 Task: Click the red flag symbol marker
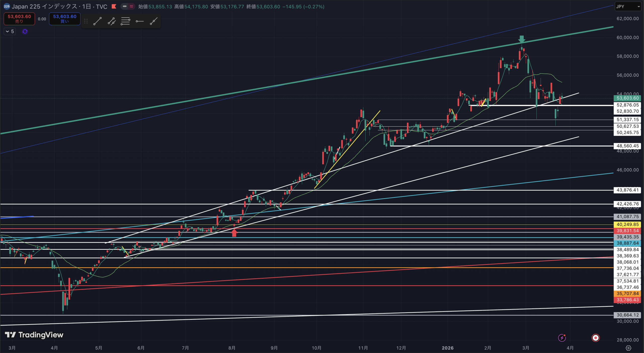pos(114,7)
